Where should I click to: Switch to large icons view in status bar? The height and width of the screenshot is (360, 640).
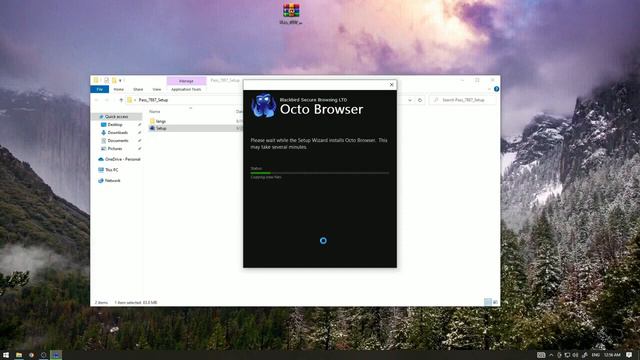(495, 302)
